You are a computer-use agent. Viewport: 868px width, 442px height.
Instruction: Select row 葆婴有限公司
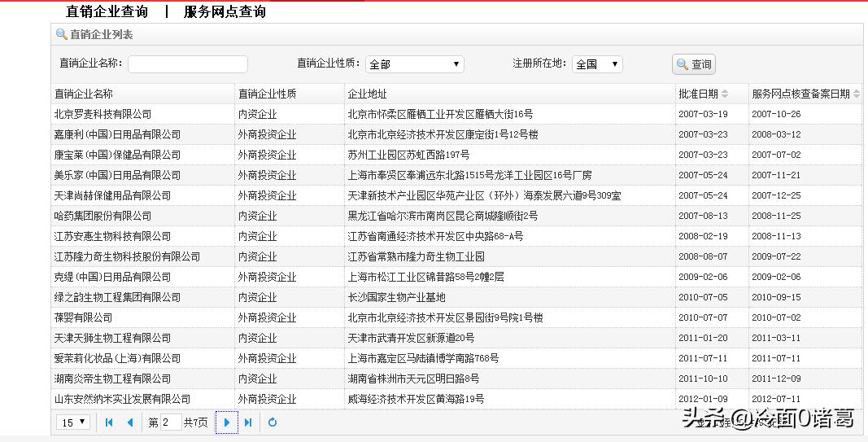[x=456, y=318]
